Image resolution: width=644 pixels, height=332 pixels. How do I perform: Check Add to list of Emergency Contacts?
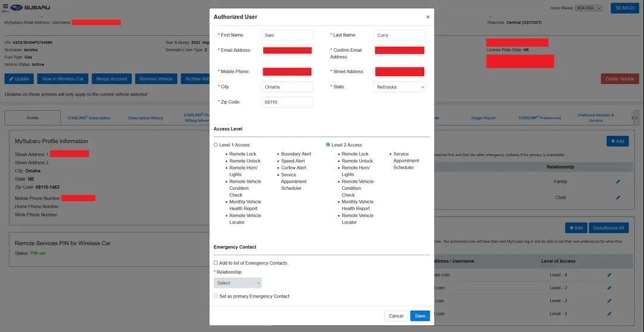216,262
